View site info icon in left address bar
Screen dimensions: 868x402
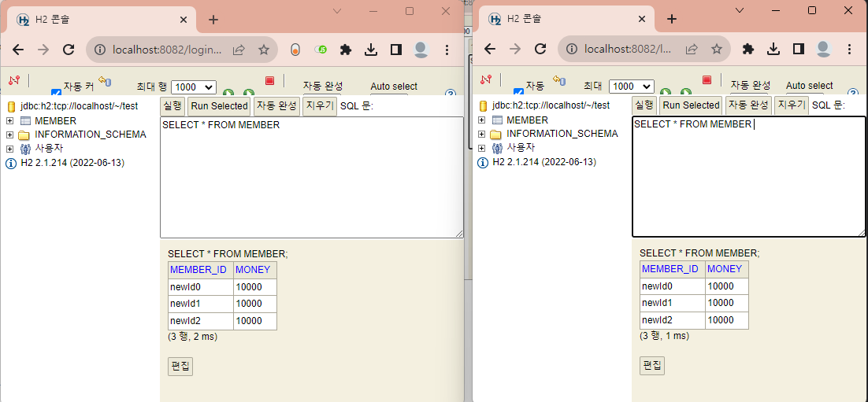[x=100, y=50]
